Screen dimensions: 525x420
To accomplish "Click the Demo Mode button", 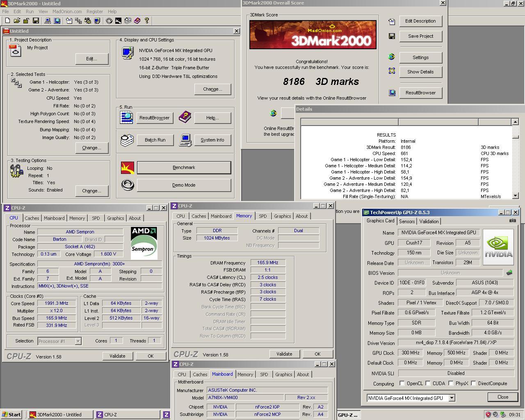I will pyautogui.click(x=184, y=185).
